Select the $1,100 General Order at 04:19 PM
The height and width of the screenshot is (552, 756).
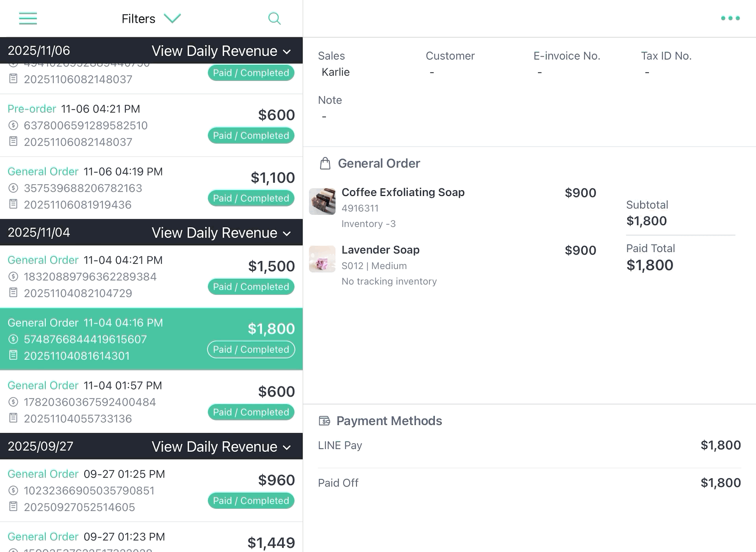pos(151,188)
